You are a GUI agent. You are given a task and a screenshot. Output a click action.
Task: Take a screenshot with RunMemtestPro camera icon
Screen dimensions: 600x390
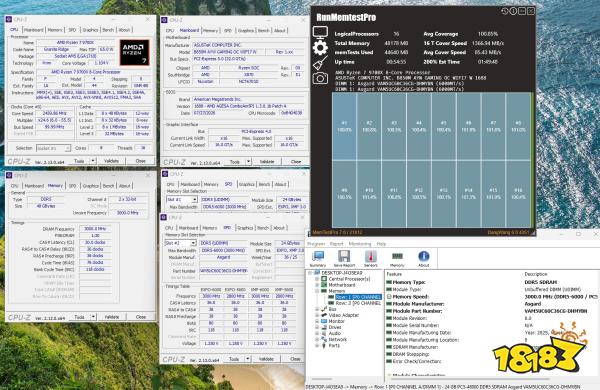320,78
